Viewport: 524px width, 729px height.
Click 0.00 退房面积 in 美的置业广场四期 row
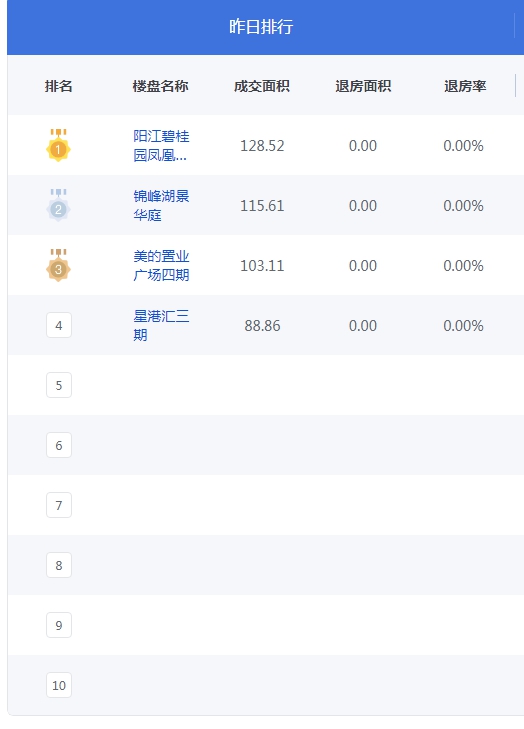click(x=363, y=265)
